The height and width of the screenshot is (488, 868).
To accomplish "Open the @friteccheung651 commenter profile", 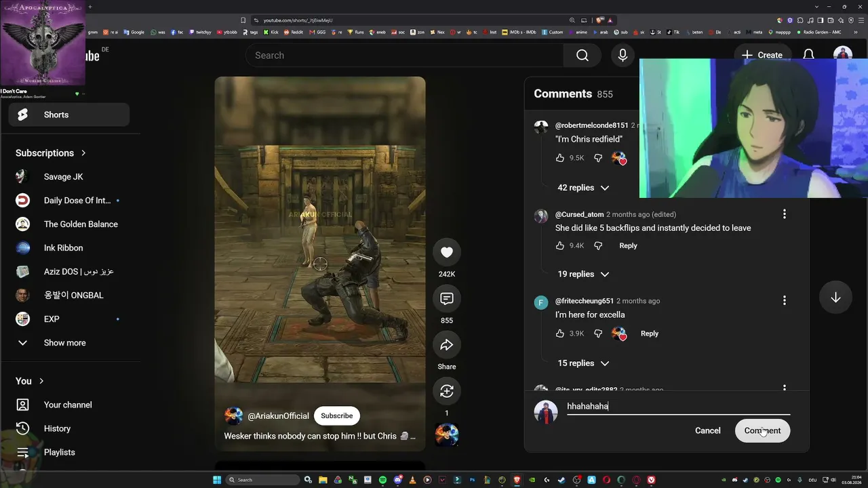I will click(x=585, y=301).
